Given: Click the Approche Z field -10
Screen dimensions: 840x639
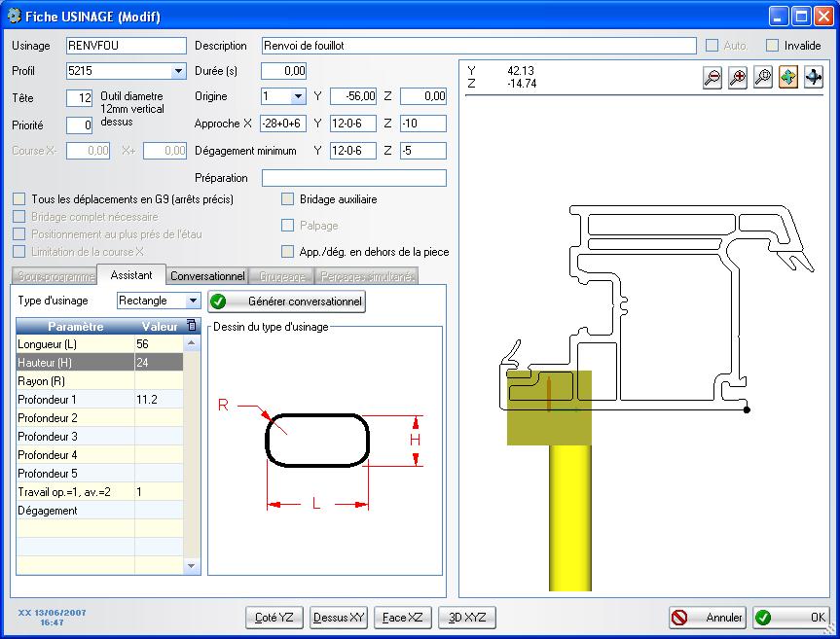Looking at the screenshot, I should [x=423, y=124].
